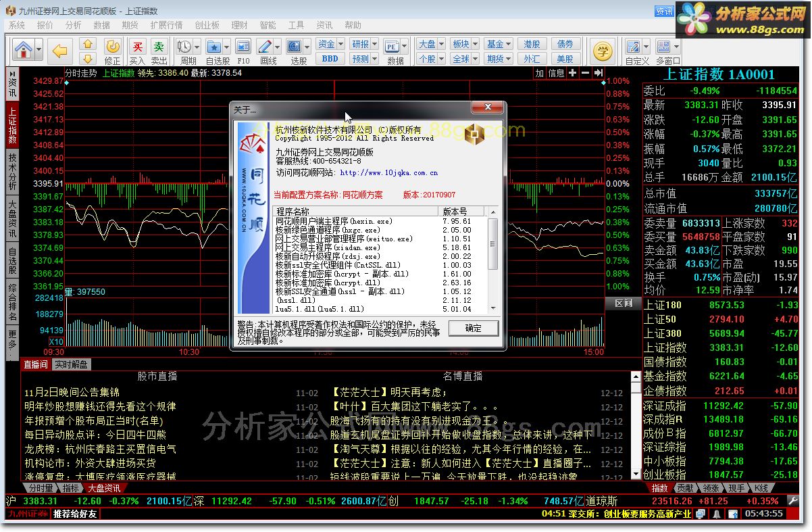Select the 上证50 index row
The image size is (812, 532).
pyautogui.click(x=721, y=319)
